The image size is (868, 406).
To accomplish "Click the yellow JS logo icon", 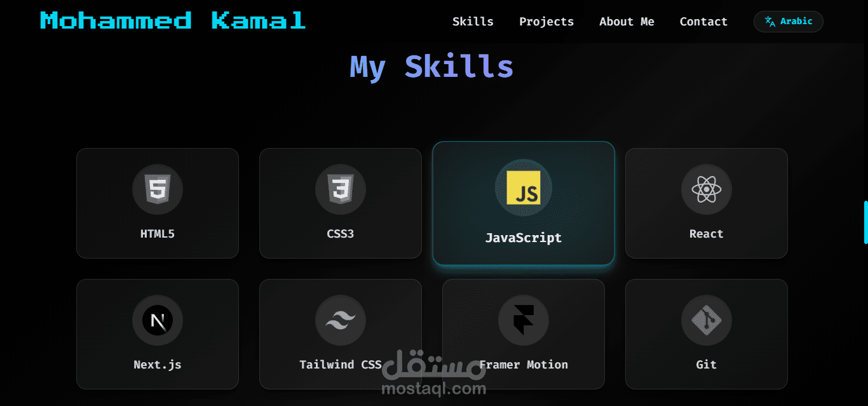I will [524, 187].
